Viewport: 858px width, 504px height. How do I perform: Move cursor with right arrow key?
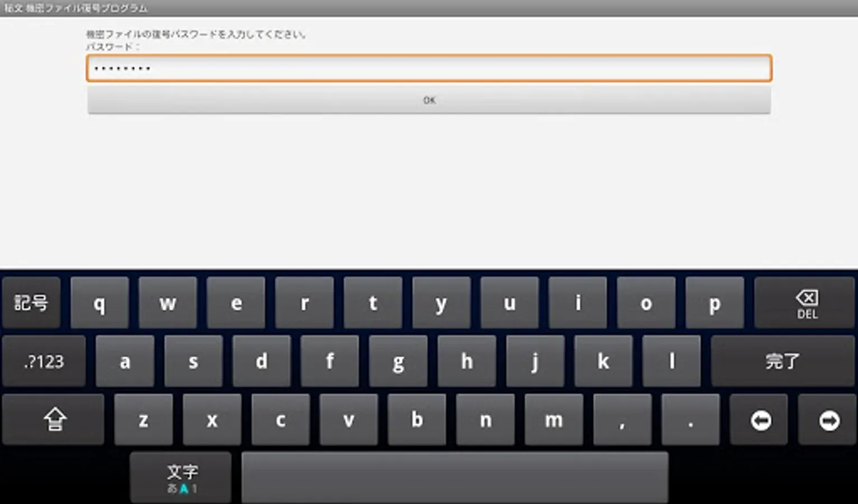click(x=828, y=419)
